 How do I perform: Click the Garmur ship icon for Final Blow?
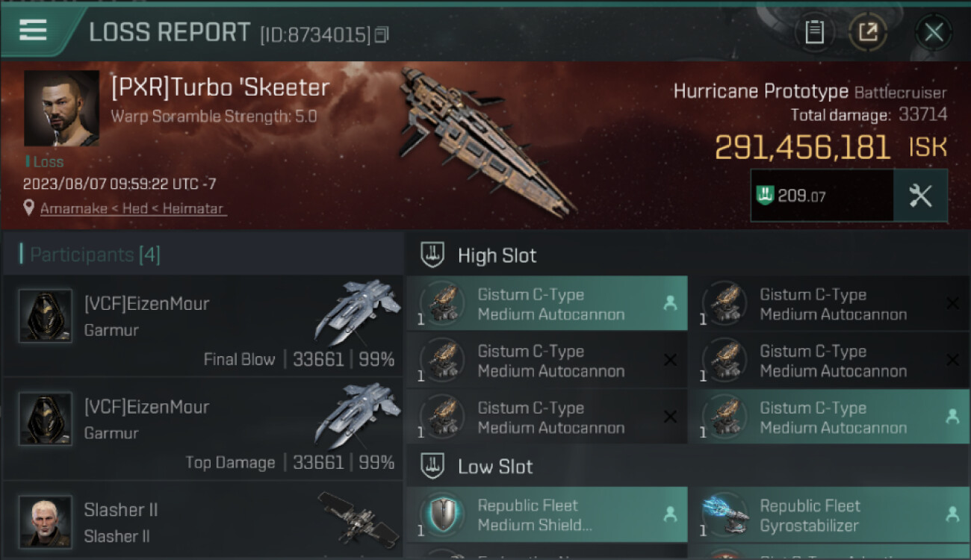coord(357,310)
